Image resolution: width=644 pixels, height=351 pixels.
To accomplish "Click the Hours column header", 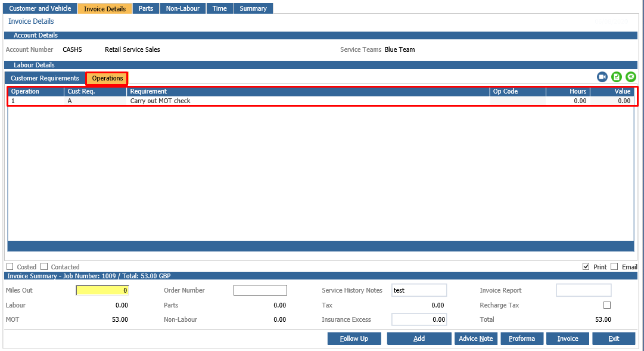I will point(568,91).
